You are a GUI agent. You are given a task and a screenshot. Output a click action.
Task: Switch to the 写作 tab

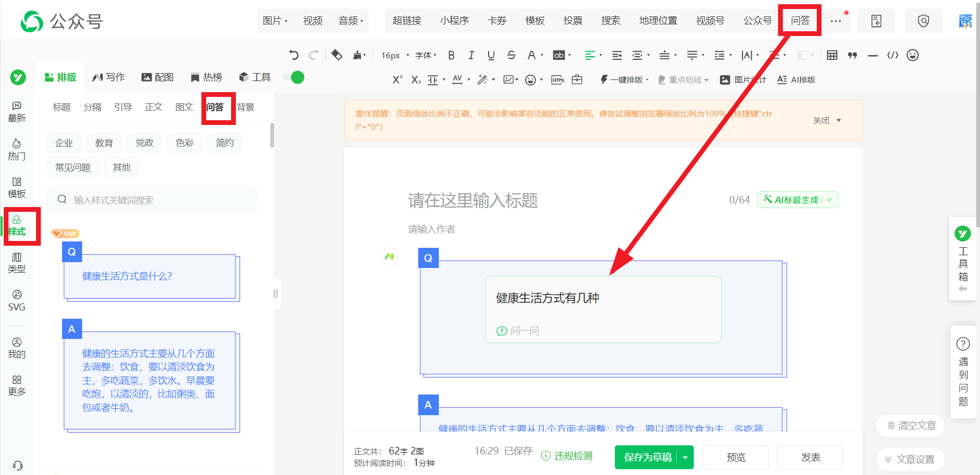(109, 77)
